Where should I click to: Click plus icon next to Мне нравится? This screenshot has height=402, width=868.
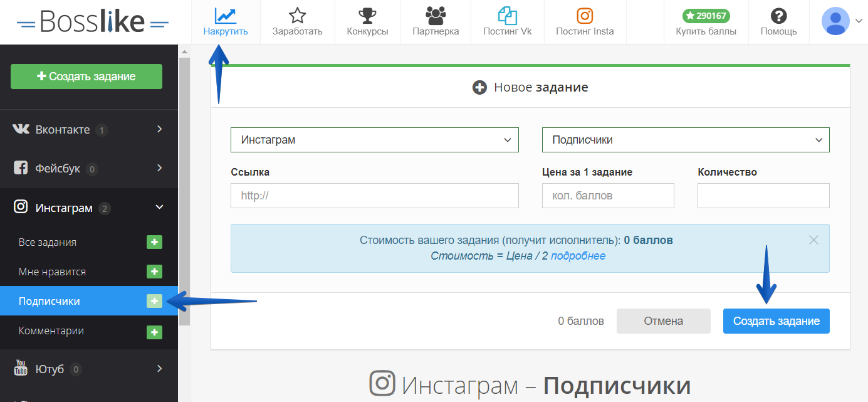click(x=154, y=272)
